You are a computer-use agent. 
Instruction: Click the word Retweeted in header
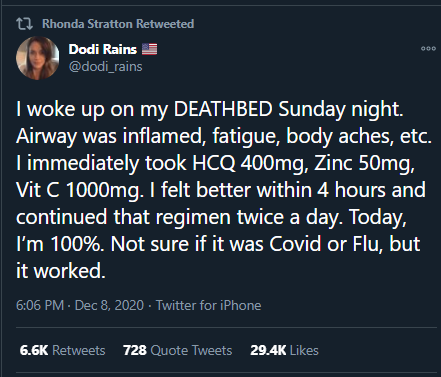[x=165, y=24]
